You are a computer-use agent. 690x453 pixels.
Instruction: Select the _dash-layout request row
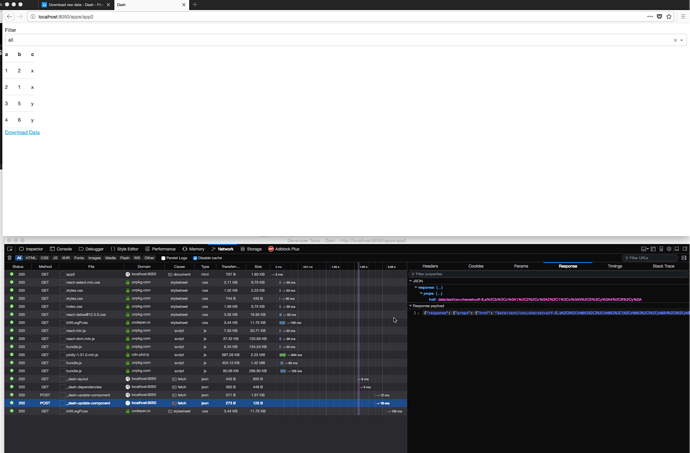point(206,379)
